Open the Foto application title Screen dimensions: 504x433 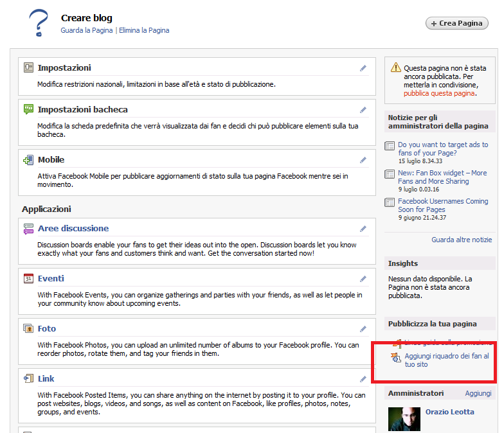click(46, 329)
